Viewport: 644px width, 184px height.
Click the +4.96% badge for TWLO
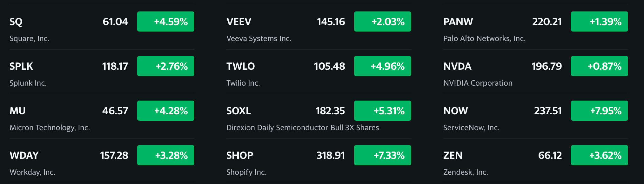383,66
